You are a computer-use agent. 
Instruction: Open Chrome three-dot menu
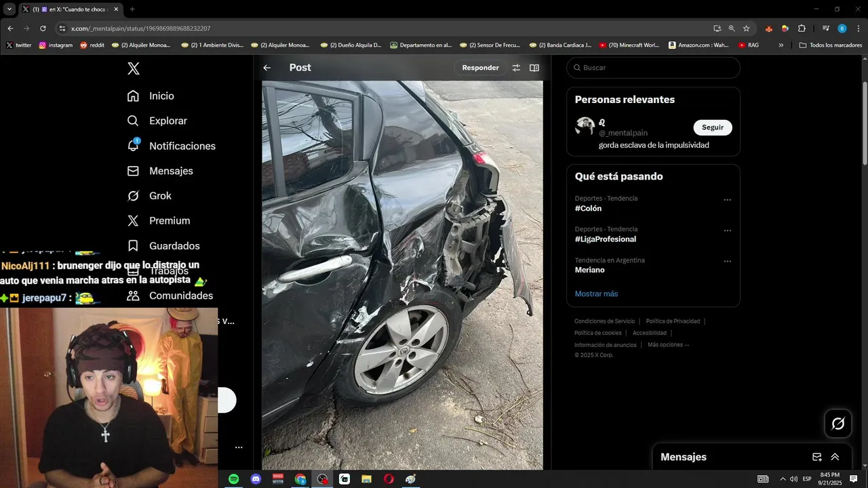tap(858, 28)
